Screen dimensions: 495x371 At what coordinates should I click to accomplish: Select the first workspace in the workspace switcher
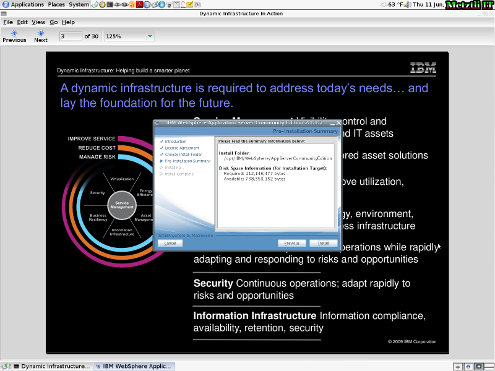[x=459, y=366]
